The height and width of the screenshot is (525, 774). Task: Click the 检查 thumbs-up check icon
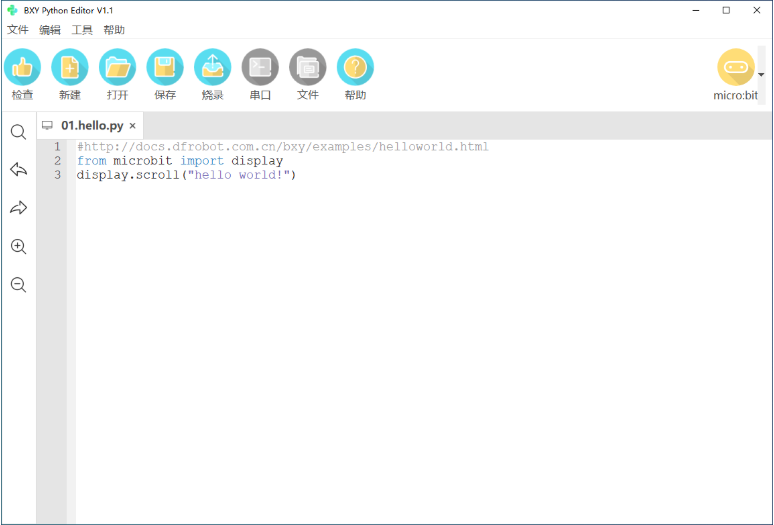(22, 67)
